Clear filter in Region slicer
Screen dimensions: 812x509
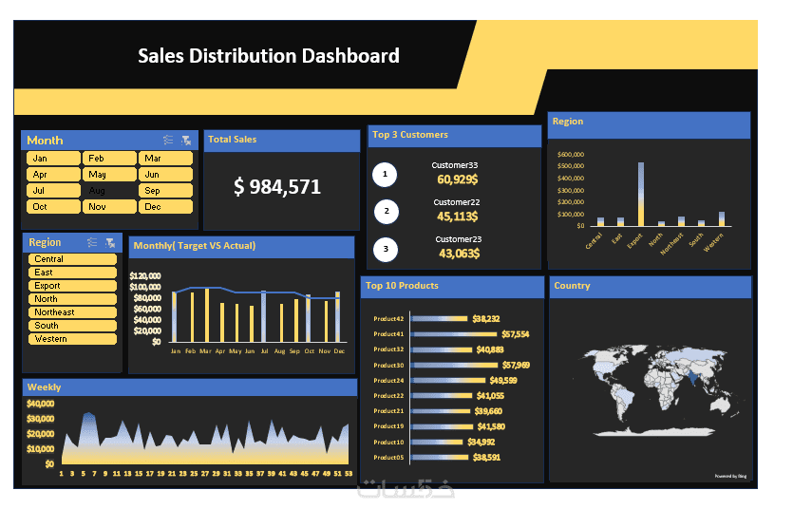(x=110, y=242)
